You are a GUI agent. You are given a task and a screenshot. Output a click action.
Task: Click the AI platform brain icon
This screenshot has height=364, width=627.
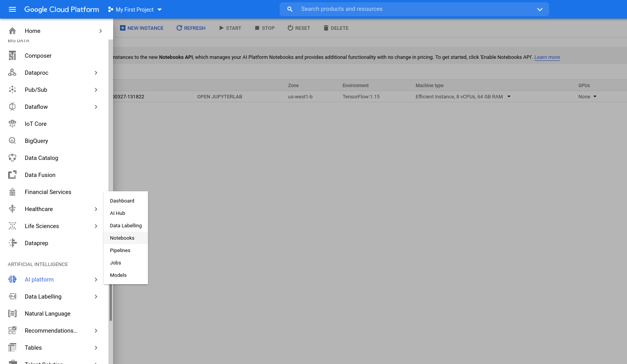(12, 280)
